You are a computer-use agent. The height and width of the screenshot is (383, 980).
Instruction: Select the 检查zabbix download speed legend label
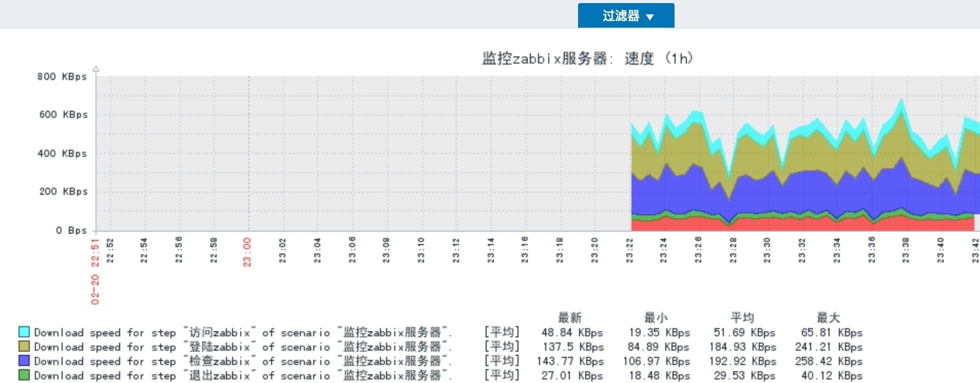pos(243,361)
